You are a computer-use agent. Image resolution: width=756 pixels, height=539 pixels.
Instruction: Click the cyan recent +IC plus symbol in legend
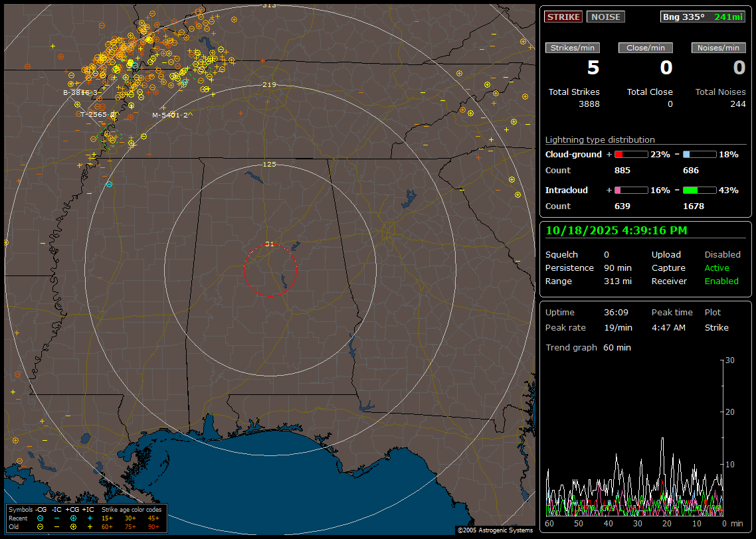(90, 518)
